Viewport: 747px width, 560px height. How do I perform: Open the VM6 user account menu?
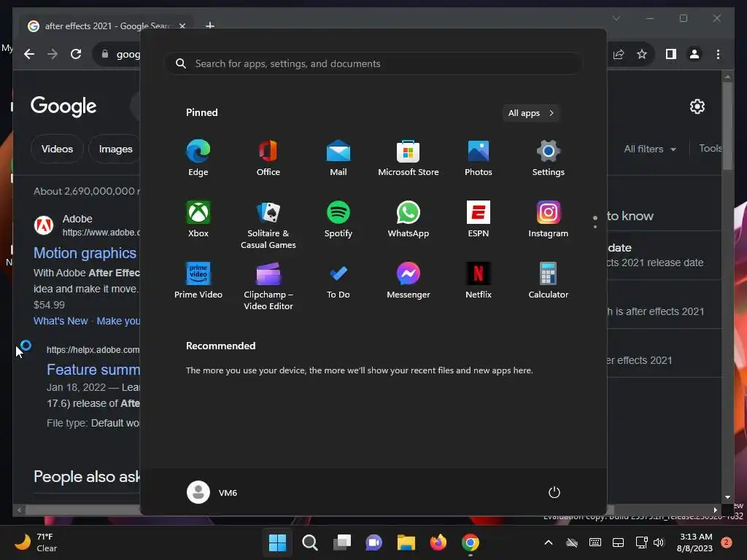(x=212, y=492)
